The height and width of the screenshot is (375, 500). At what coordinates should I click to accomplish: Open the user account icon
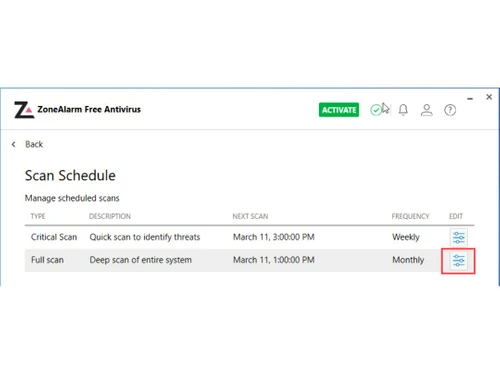tap(427, 110)
